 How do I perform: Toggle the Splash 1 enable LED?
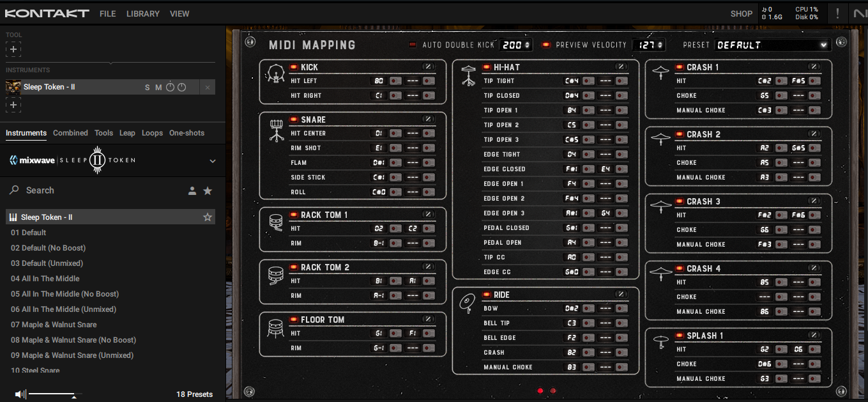click(x=680, y=335)
